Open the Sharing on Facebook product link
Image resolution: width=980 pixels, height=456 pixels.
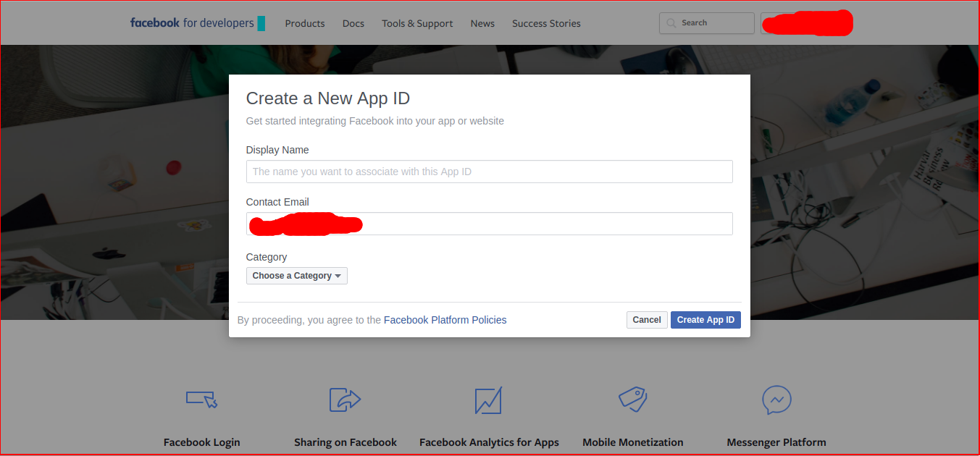click(345, 442)
